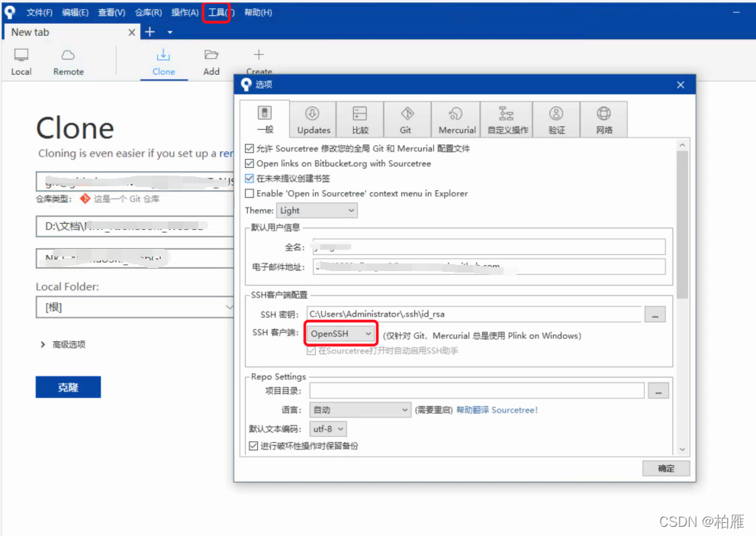The height and width of the screenshot is (536, 756).
Task: Expand 高级选项 in Clone page
Action: [63, 344]
